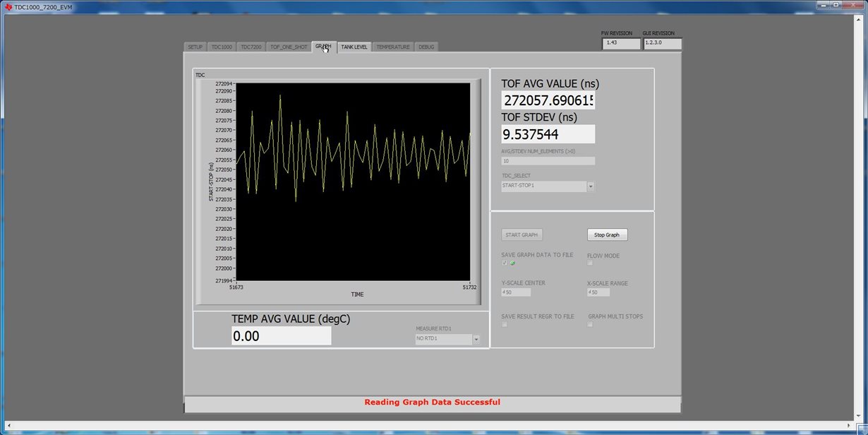Open the TEMPERATURE tab

(x=393, y=47)
